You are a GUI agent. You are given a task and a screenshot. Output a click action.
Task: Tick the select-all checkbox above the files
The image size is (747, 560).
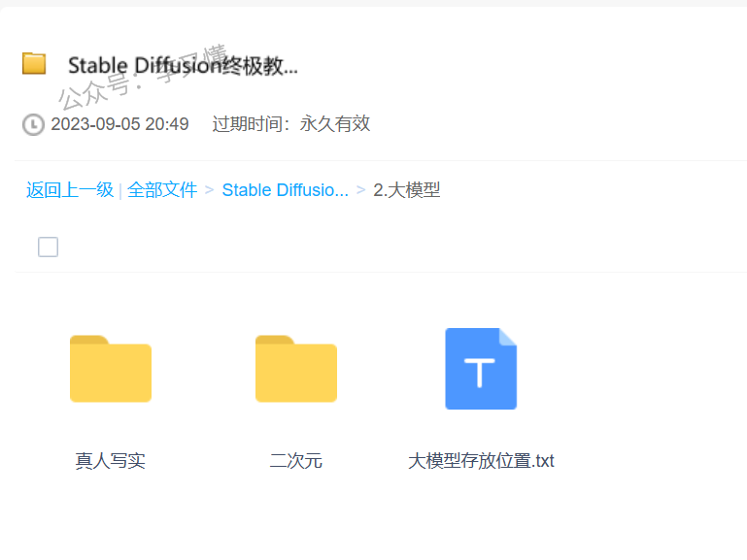click(48, 247)
